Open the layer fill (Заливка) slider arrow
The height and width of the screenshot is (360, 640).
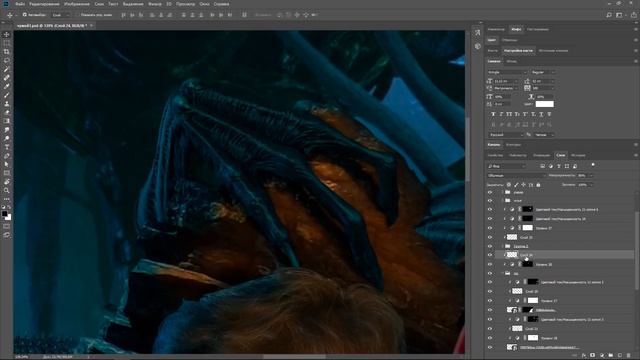click(591, 185)
